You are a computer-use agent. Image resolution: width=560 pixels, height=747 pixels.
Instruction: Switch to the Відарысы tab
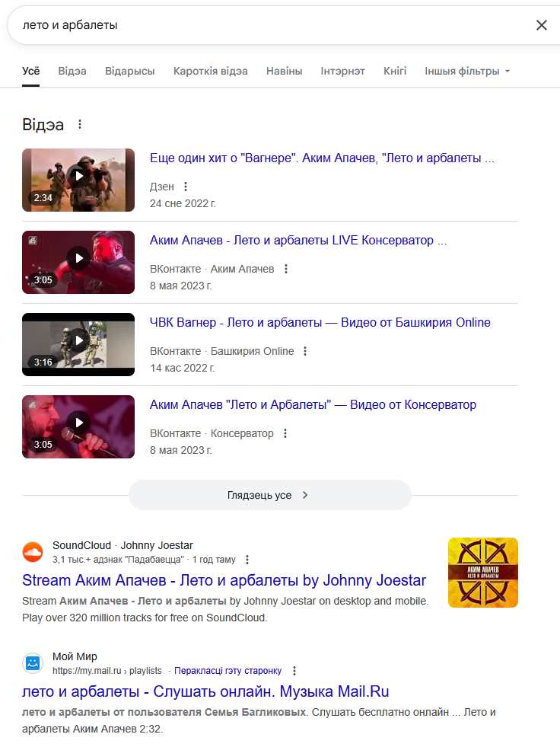(129, 72)
